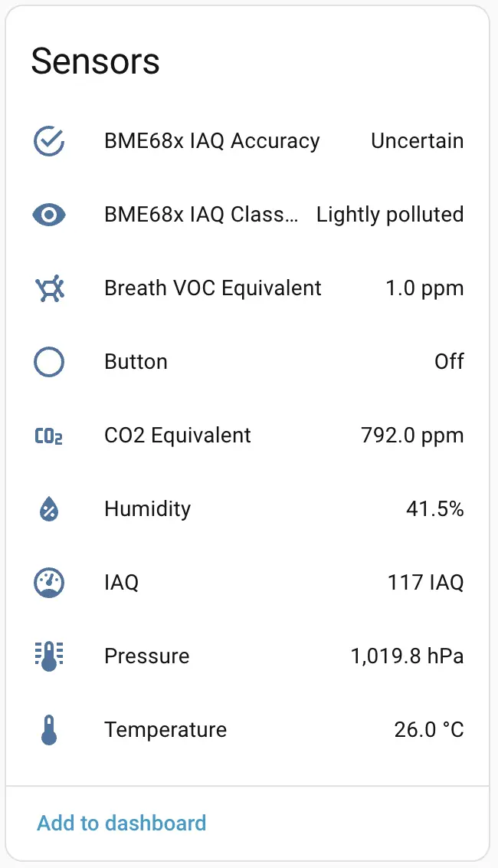Click Add to dashboard link
The width and height of the screenshot is (498, 868).
click(122, 824)
